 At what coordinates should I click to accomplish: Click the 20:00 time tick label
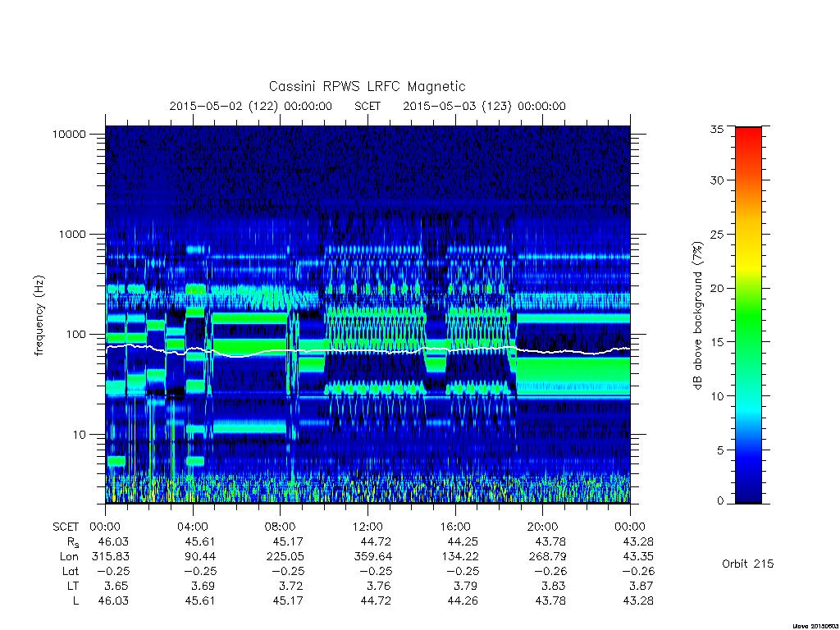click(543, 527)
